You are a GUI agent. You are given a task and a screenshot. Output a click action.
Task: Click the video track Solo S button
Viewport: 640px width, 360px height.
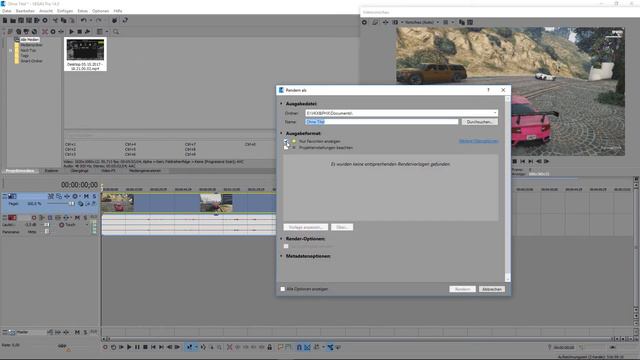click(94, 196)
